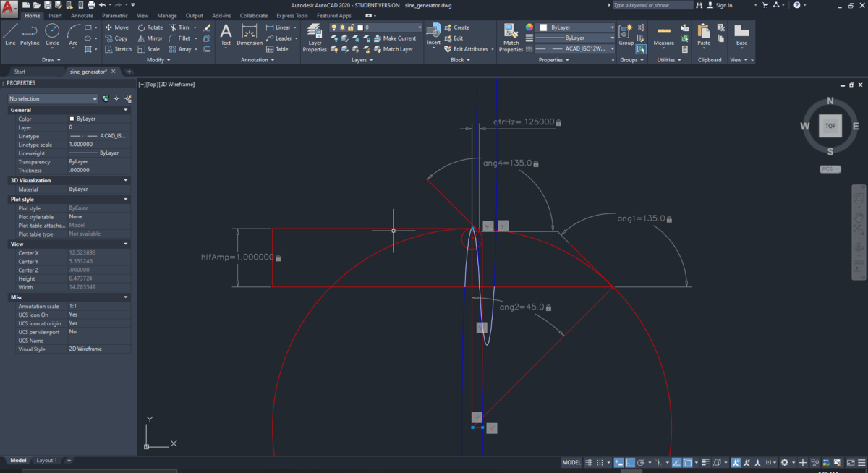This screenshot has width=868, height=473.
Task: Click the TOP face of ViewCube
Action: pos(830,126)
